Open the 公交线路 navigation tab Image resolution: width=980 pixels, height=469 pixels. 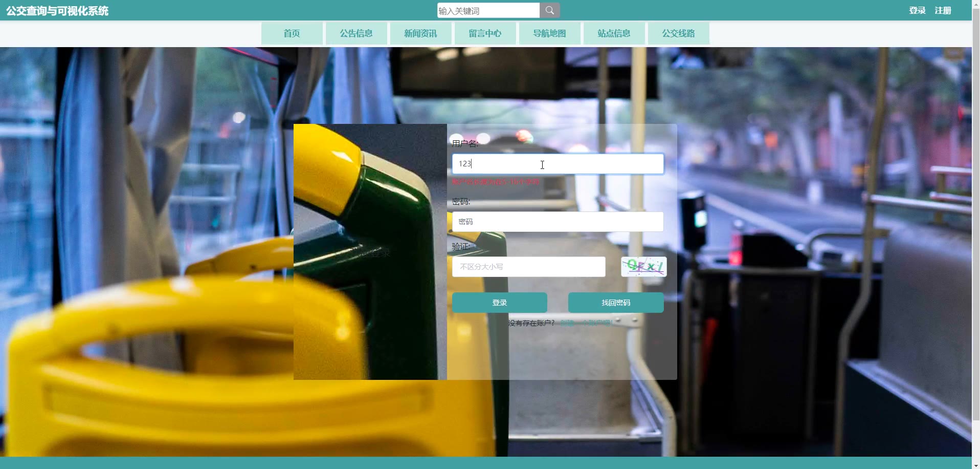point(679,33)
